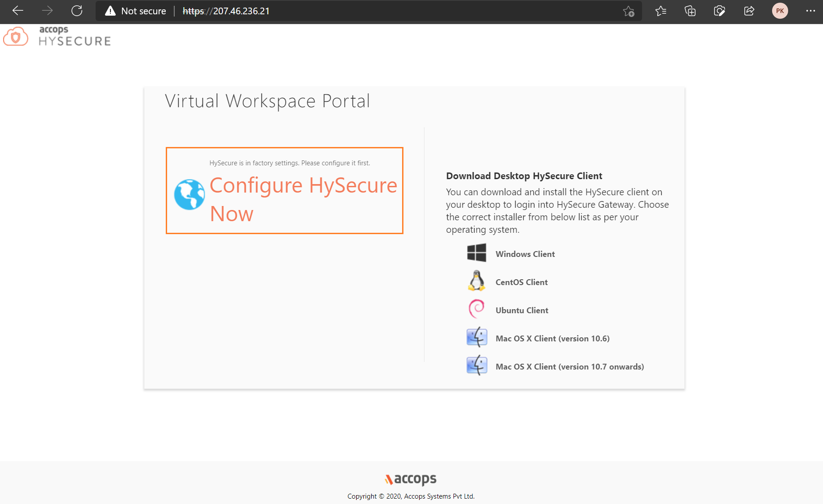823x504 pixels.
Task: Click the Download Desktop HySecure Client heading
Action: point(524,176)
